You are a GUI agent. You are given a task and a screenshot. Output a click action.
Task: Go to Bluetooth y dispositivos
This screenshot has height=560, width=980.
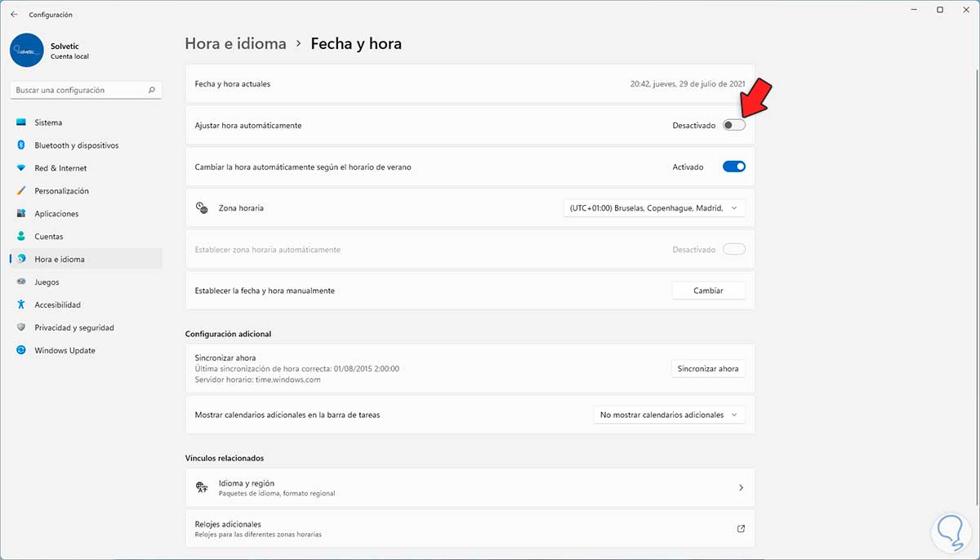click(x=86, y=145)
